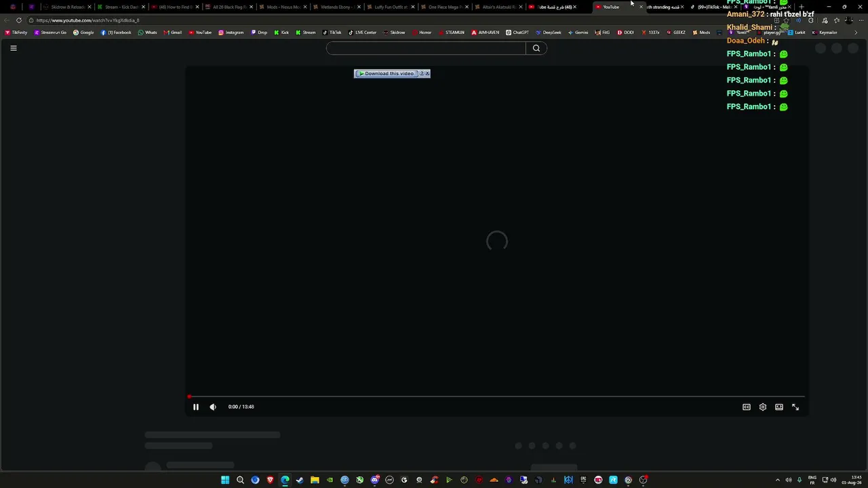Open the LIVE Center bookmark
Screen dimensions: 868x488
[x=362, y=33]
